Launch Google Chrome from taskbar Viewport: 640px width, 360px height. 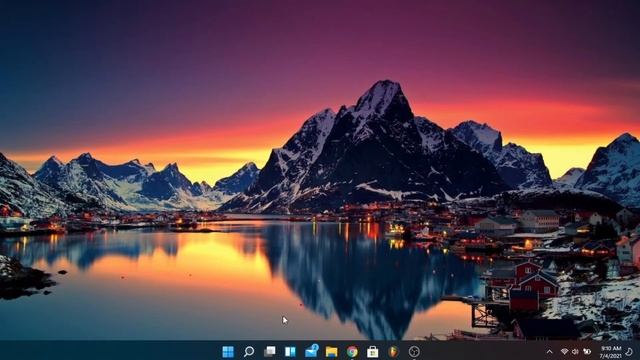coord(352,351)
